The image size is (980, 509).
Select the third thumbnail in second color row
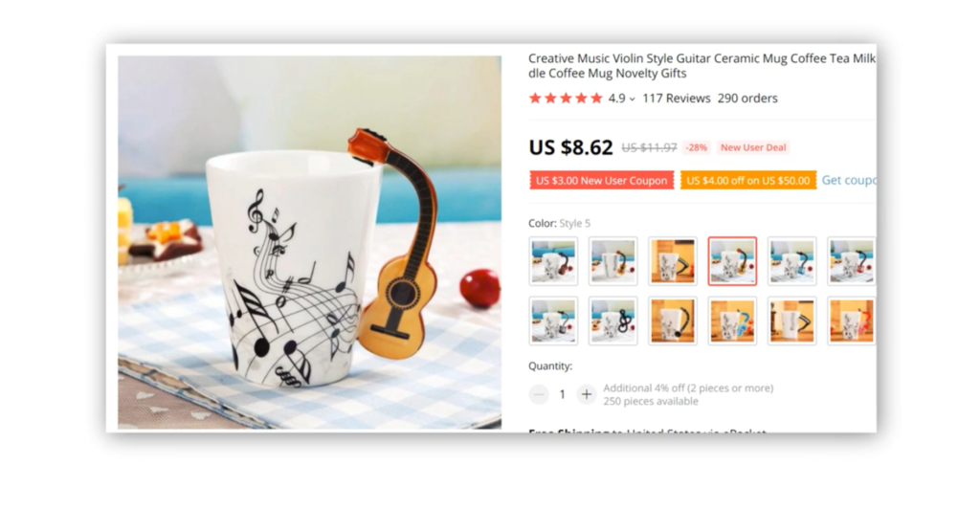tap(673, 321)
